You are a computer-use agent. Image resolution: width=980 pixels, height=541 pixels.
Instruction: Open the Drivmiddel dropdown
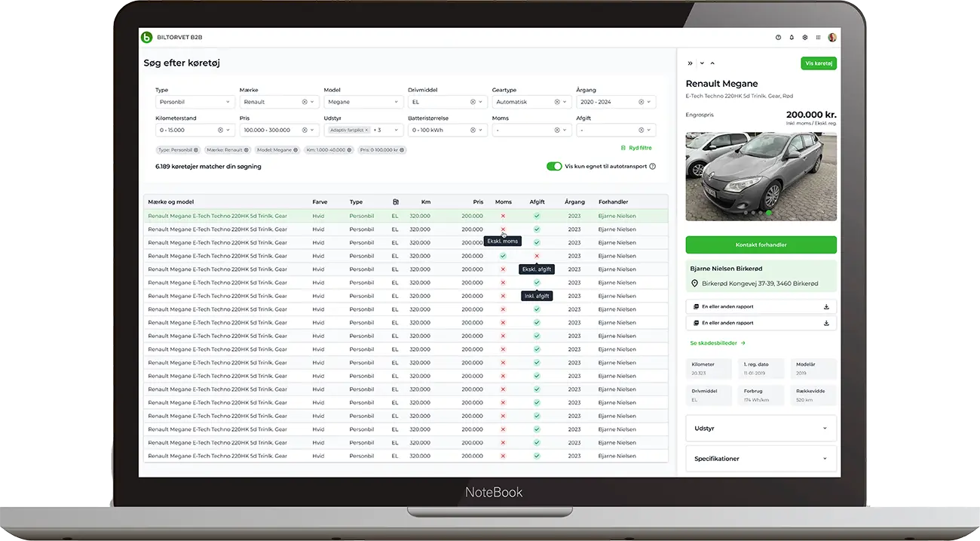(448, 102)
